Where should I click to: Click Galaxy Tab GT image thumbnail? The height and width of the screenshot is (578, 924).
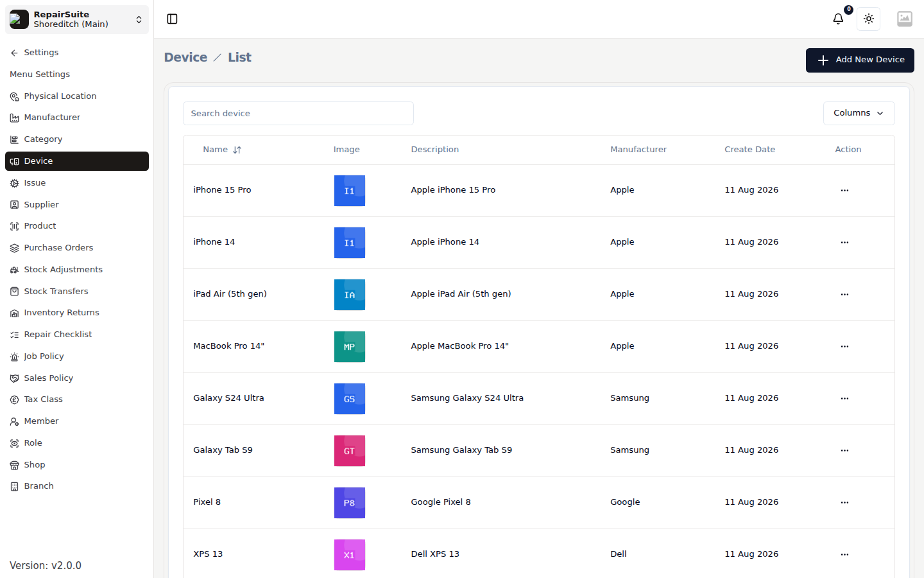(350, 451)
